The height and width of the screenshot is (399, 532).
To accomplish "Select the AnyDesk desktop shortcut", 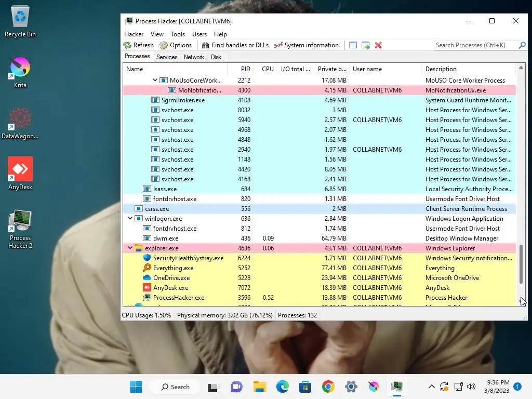I will 20,174.
